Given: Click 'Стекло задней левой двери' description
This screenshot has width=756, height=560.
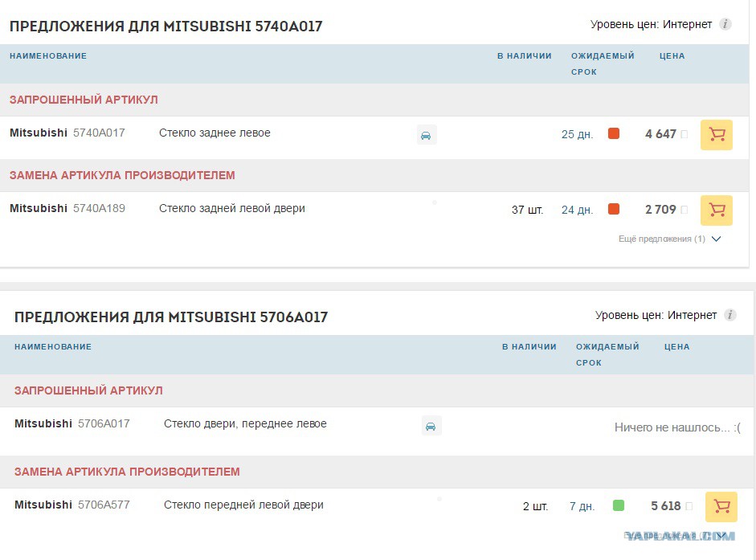Looking at the screenshot, I should coord(232,208).
